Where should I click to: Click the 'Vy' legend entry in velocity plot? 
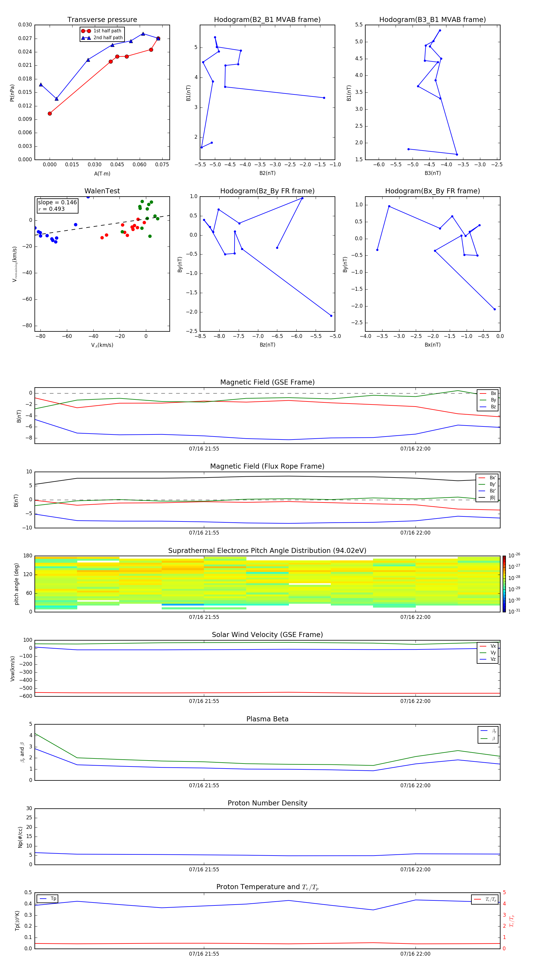[x=488, y=652]
